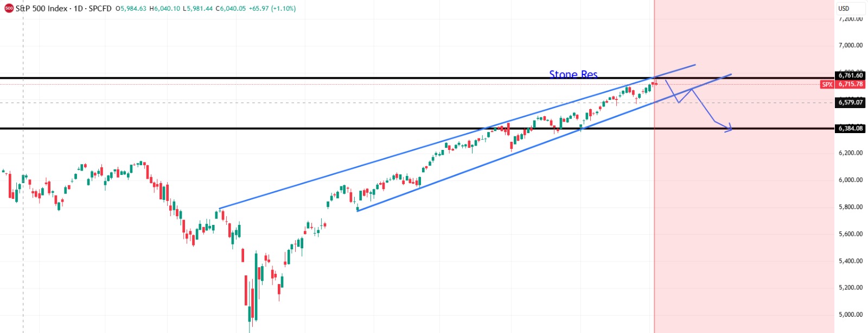
Task: Click the 6,579.07 crosshair price label
Action: click(850, 102)
